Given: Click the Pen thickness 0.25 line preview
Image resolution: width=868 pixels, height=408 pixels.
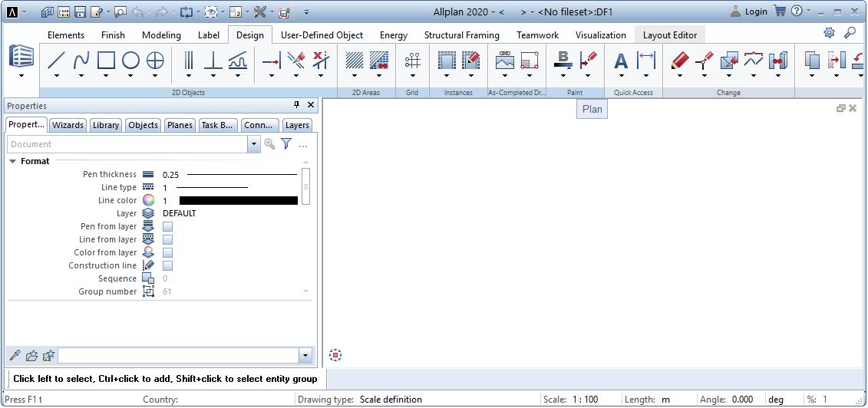Looking at the screenshot, I should 242,175.
